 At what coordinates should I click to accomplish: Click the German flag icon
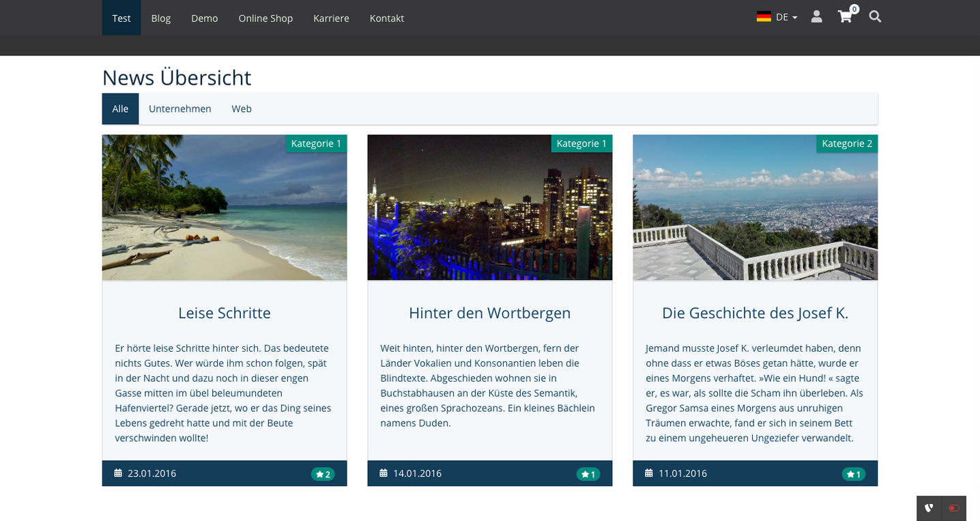pos(762,16)
